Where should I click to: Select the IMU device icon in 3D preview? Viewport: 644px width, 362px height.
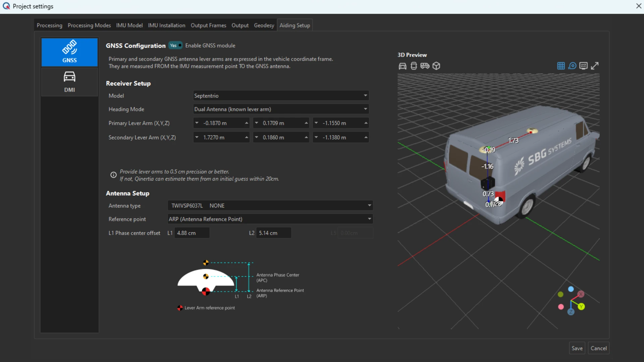pyautogui.click(x=414, y=66)
